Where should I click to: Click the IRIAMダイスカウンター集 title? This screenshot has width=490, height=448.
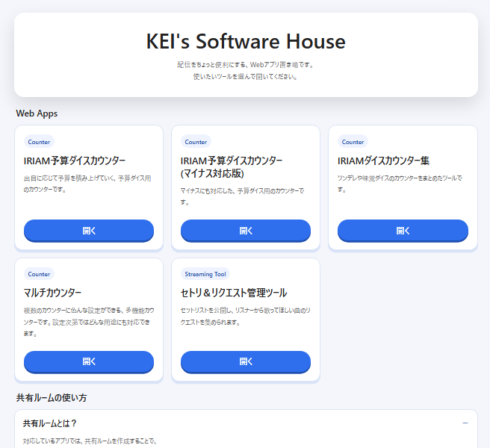click(x=383, y=161)
